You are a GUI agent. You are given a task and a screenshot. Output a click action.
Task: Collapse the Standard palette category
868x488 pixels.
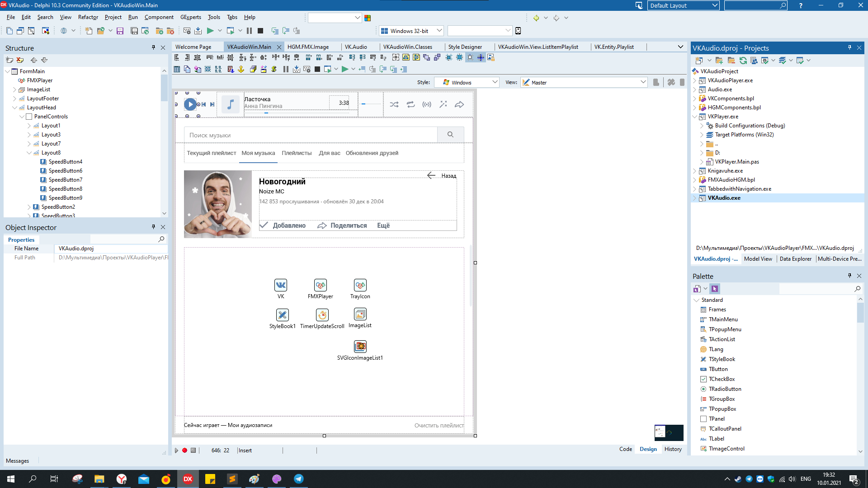click(696, 300)
